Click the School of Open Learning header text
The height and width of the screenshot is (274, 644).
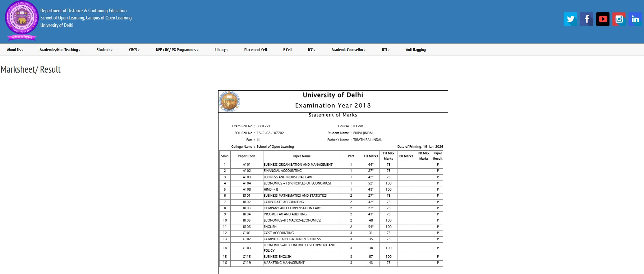click(x=86, y=18)
